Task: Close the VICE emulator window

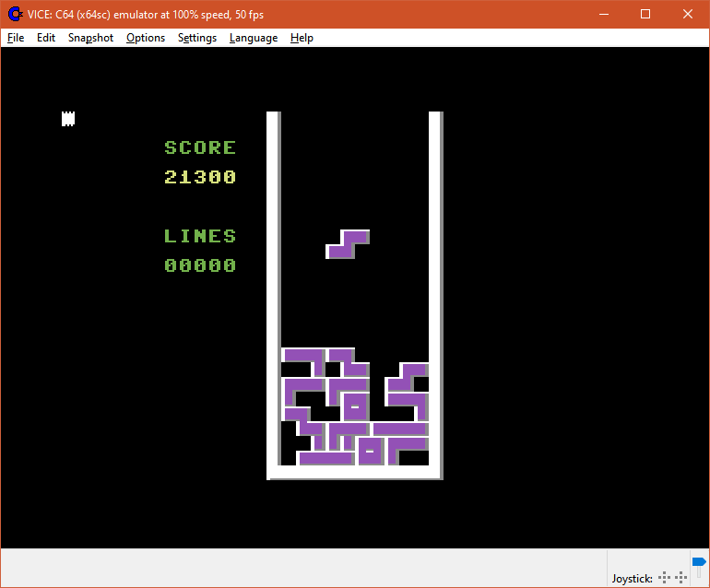Action: point(687,15)
